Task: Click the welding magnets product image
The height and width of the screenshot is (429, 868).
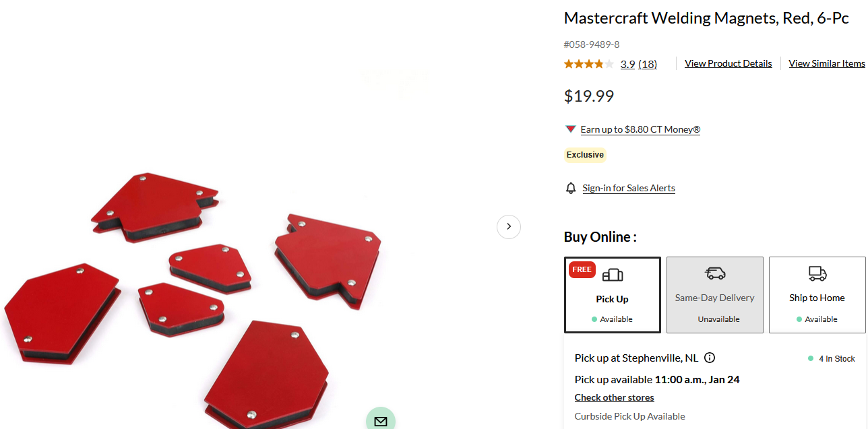Action: [193, 300]
